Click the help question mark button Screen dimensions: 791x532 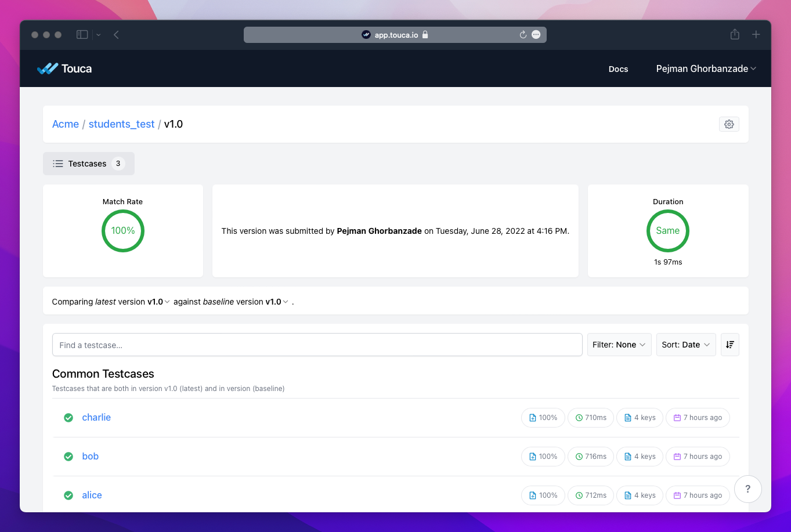click(747, 489)
